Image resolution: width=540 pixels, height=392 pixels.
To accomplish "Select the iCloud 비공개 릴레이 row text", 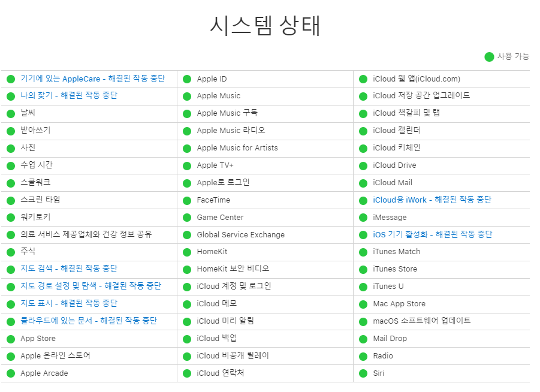I will (x=233, y=356).
